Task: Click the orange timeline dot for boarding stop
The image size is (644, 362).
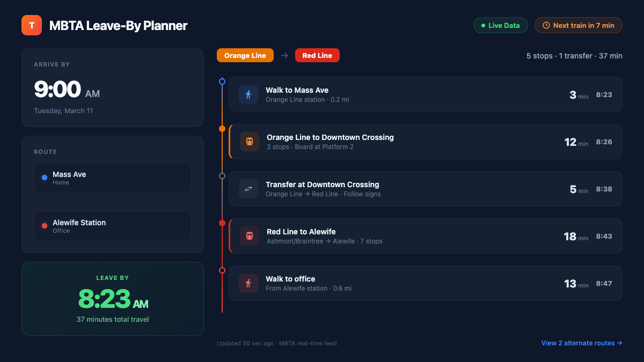Action: pyautogui.click(x=222, y=129)
